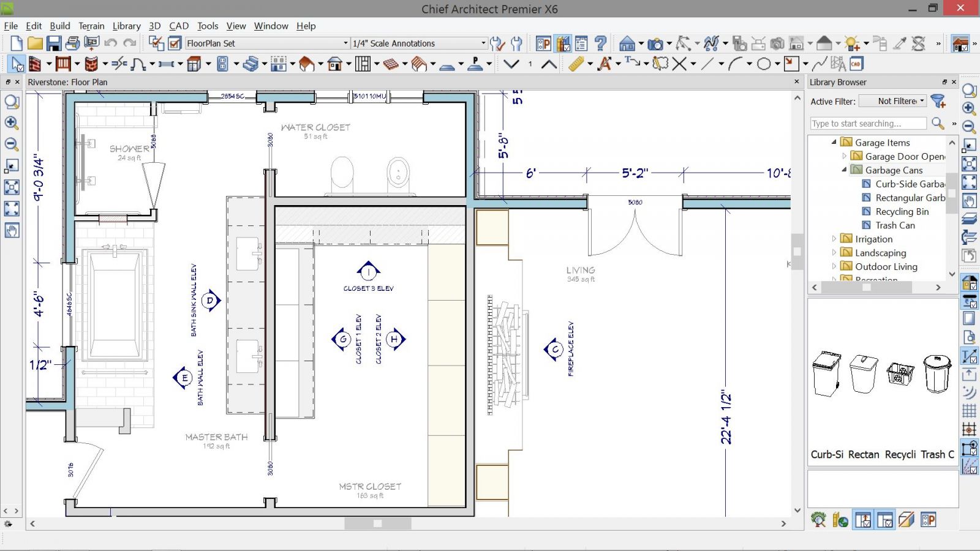Expand the Irrigation library folder
The height and width of the screenshot is (551, 980).
point(834,239)
